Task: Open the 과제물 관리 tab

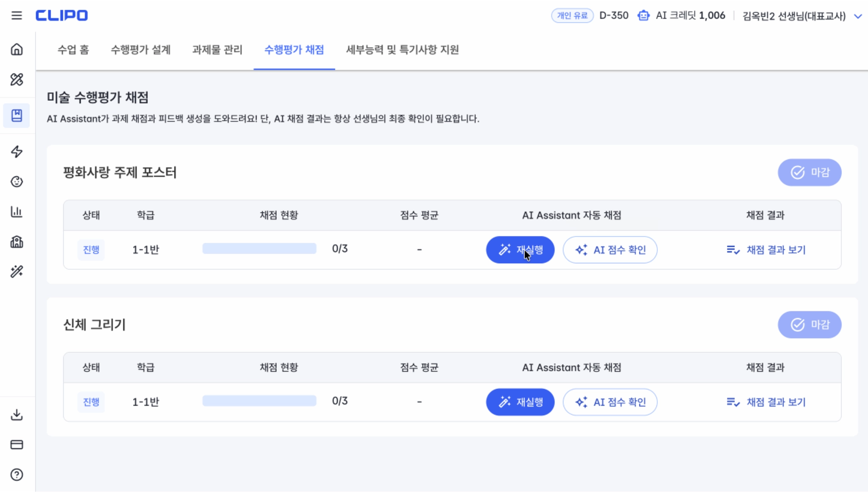Action: (x=217, y=50)
